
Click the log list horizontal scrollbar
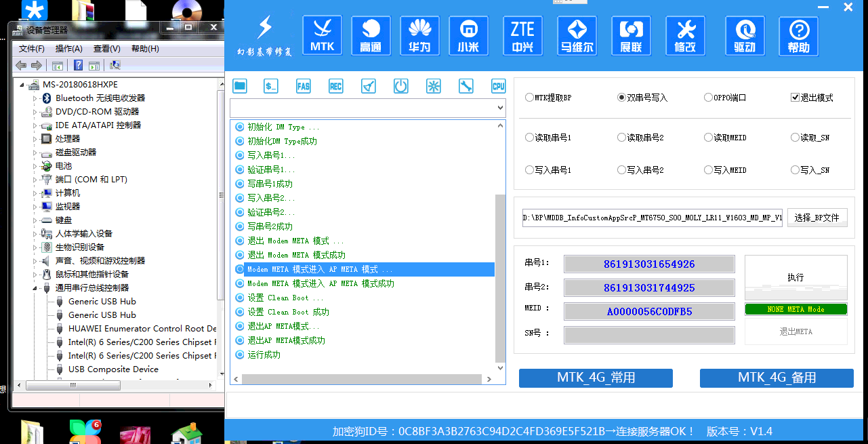(363, 379)
